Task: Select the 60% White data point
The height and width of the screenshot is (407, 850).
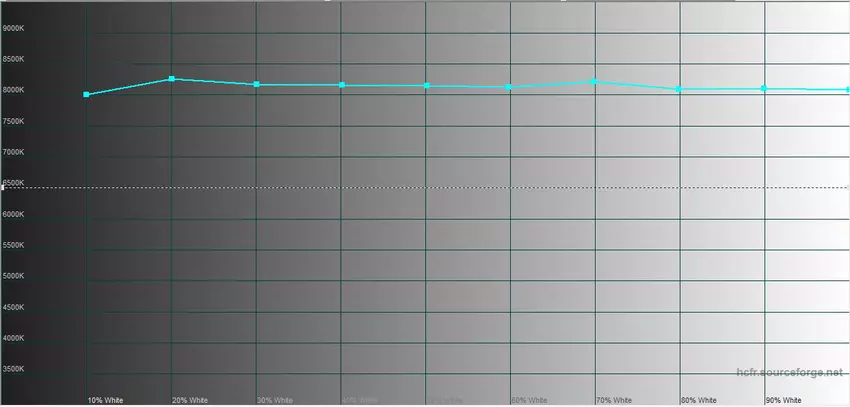Action: click(x=509, y=87)
